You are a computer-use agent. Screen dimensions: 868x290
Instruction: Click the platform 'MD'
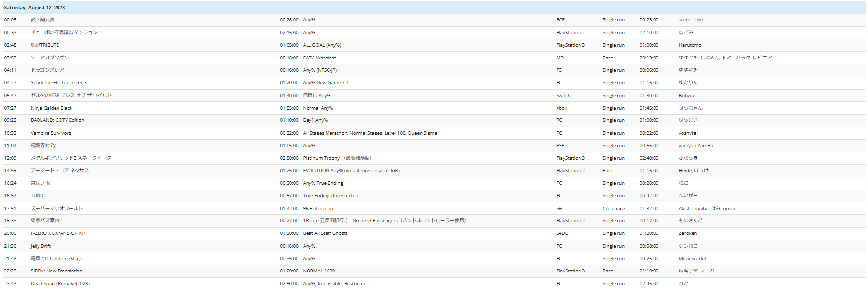560,58
